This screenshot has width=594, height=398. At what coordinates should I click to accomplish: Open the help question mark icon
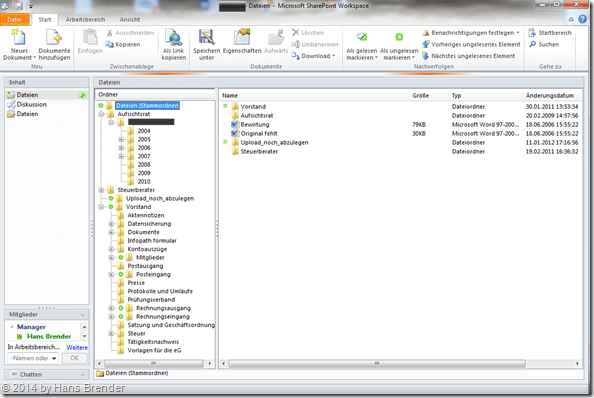point(583,19)
